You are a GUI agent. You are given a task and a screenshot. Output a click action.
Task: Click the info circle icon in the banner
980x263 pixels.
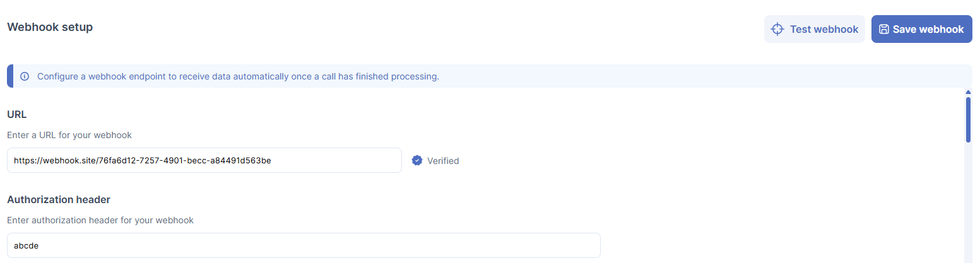25,76
